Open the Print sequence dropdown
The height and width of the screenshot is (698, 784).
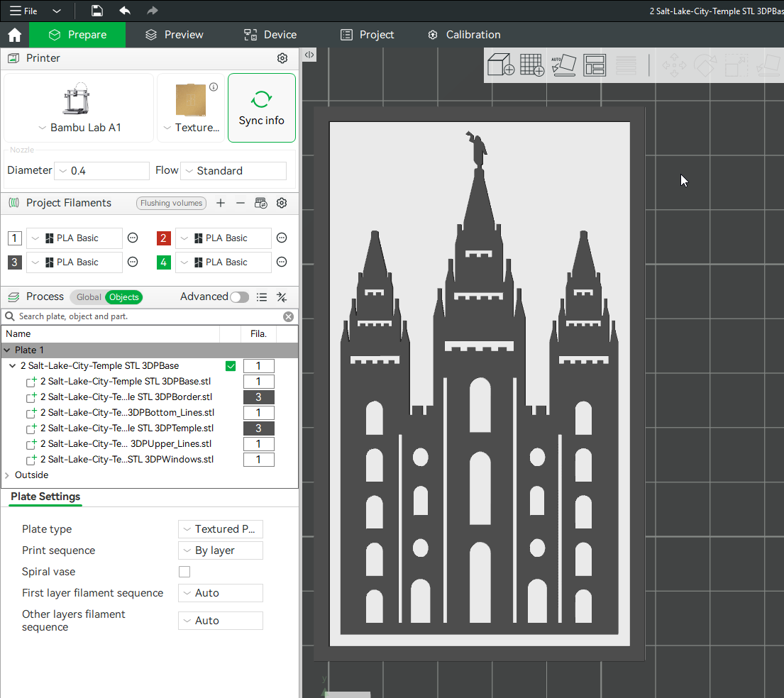coord(220,550)
